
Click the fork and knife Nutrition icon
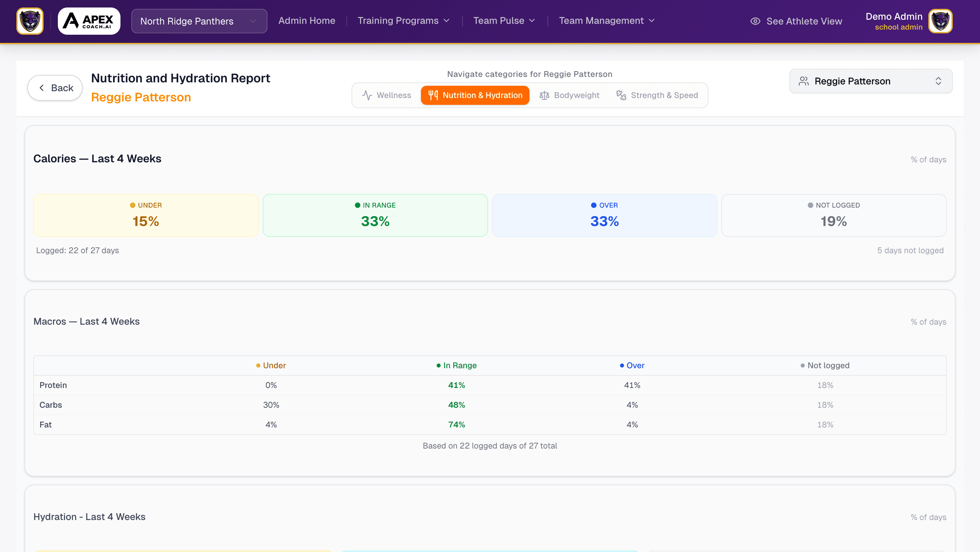click(433, 95)
